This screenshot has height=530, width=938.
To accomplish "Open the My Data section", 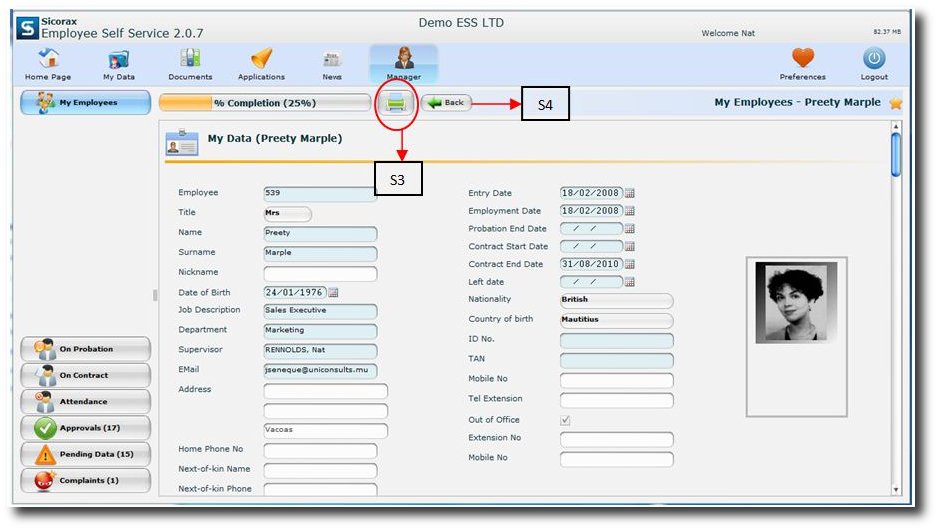I will coord(119,64).
